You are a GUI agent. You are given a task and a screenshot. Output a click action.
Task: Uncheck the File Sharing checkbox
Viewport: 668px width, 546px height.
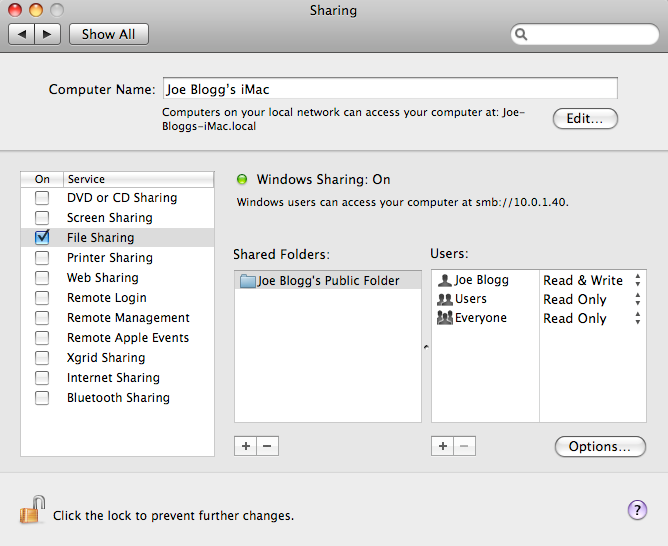pyautogui.click(x=42, y=237)
